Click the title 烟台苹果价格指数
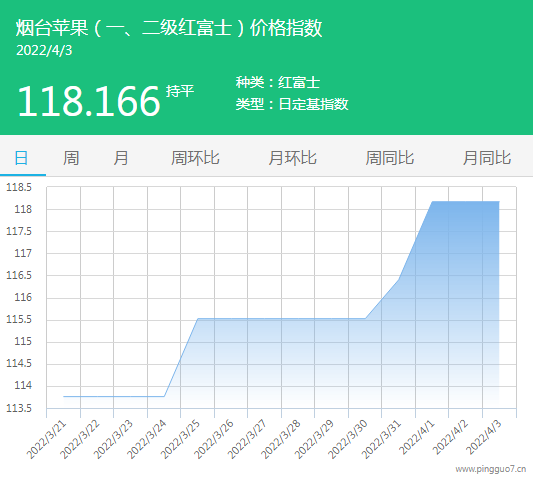Image resolution: width=533 pixels, height=477 pixels. (169, 28)
